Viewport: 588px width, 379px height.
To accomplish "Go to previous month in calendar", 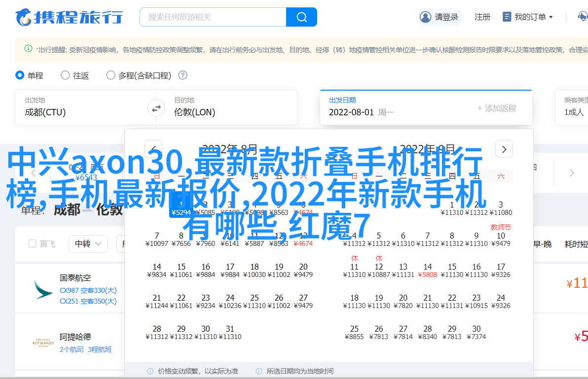I will 153,149.
